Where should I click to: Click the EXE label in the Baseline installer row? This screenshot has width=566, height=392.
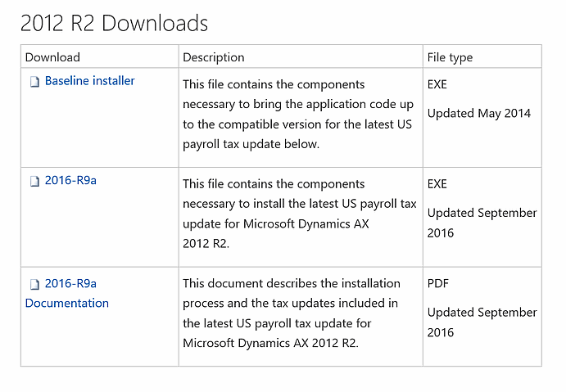[x=437, y=84]
